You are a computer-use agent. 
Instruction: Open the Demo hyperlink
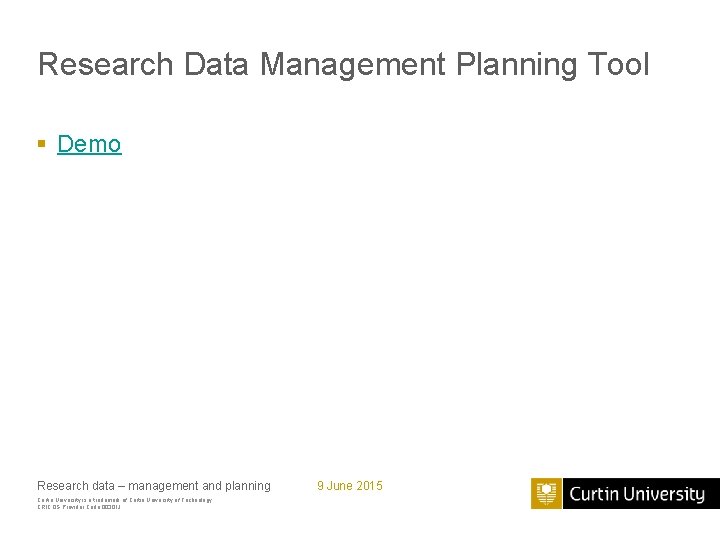[89, 144]
